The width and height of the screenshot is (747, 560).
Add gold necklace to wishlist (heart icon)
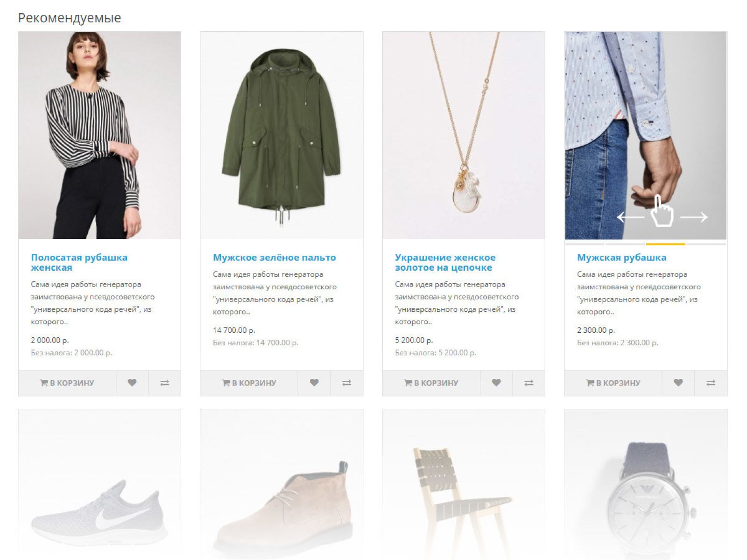tap(496, 383)
